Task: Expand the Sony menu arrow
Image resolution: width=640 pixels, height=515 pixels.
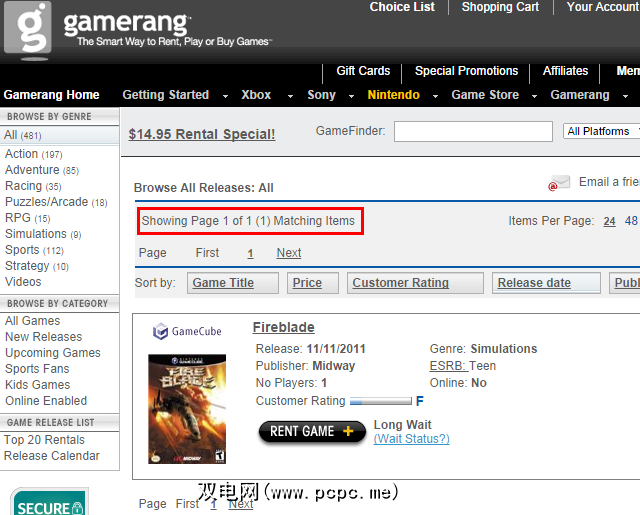Action: [x=351, y=96]
